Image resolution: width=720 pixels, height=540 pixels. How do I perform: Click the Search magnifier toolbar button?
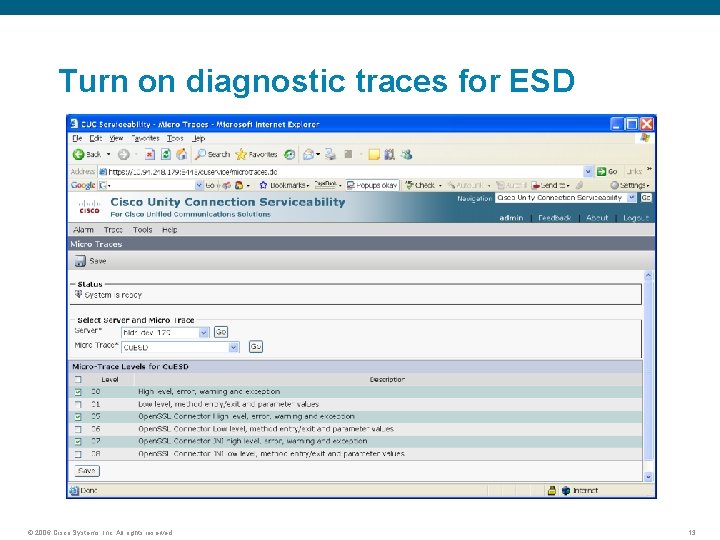coord(212,155)
